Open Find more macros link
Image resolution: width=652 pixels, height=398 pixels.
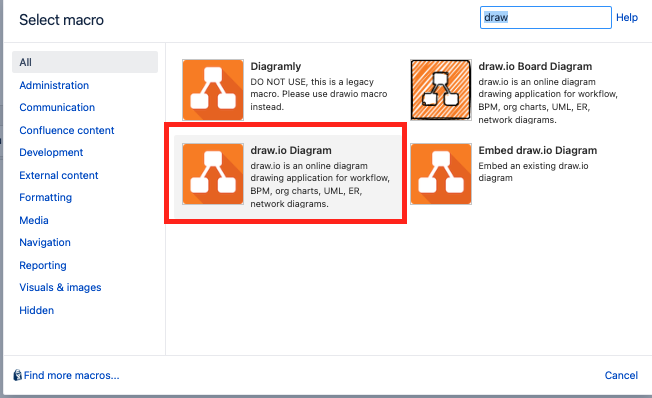[71, 375]
